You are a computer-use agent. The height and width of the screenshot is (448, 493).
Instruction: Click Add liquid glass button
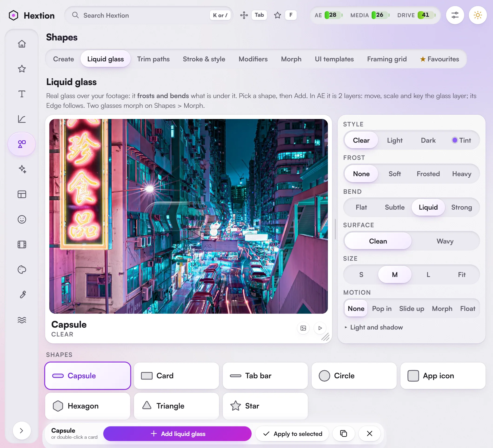tap(177, 434)
